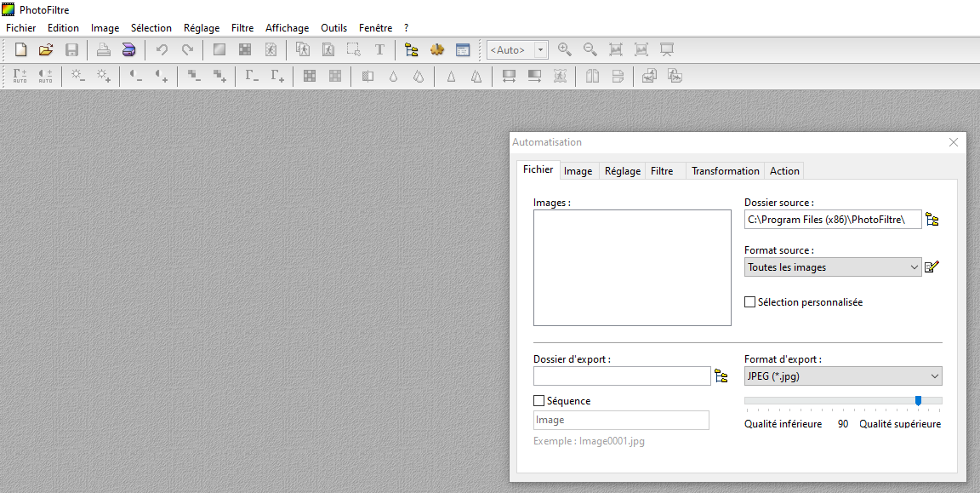Click the Automate gear icon in toolbar

click(x=437, y=50)
